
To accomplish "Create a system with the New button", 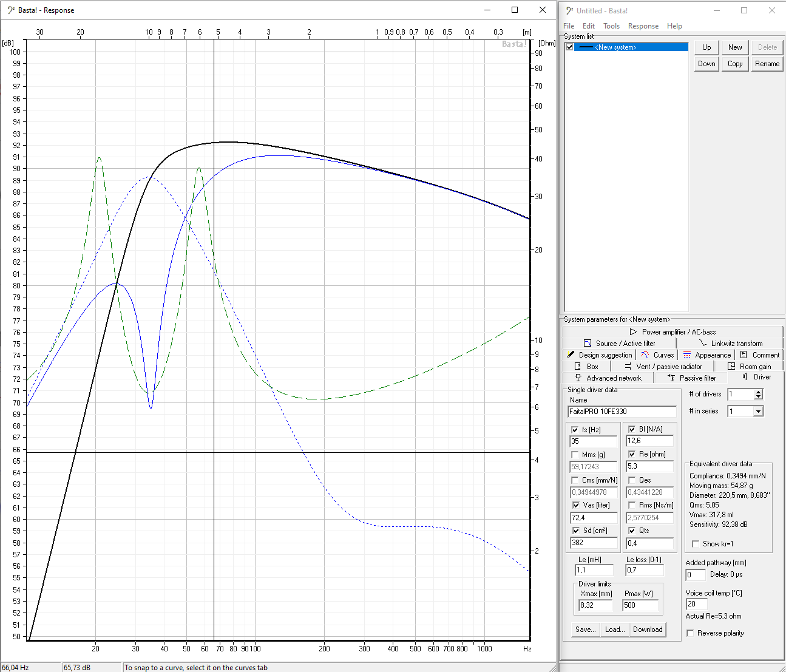I will [735, 47].
